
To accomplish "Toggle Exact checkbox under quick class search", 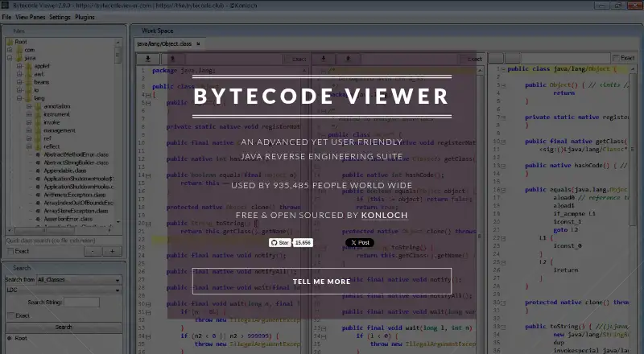I will (x=10, y=251).
